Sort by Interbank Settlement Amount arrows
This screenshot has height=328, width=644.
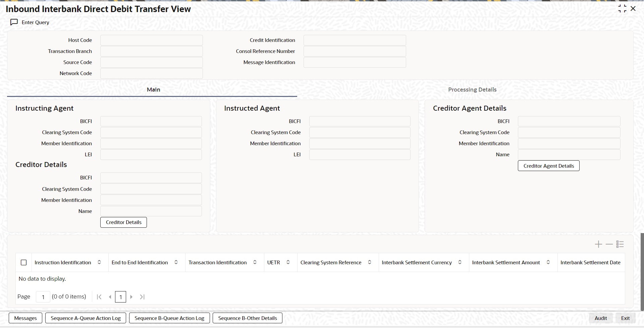[548, 262]
